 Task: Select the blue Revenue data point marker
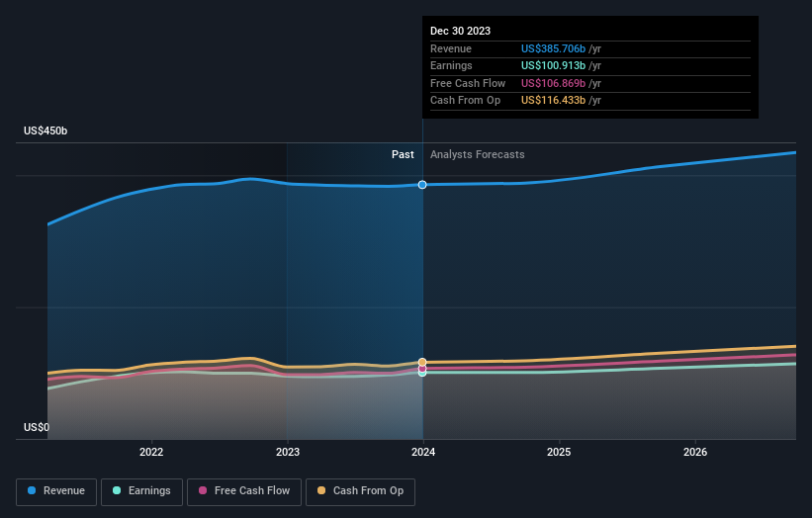(x=422, y=185)
